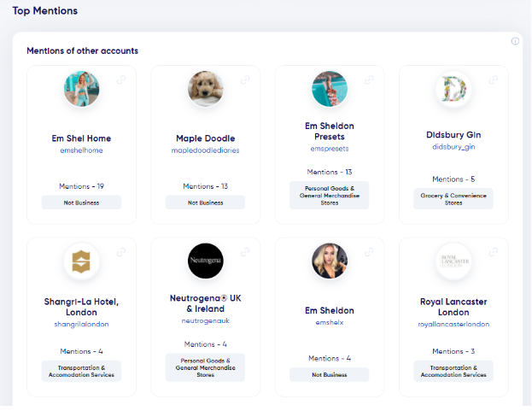Open royallancasterlondon username link
The image size is (532, 411).
coord(453,324)
